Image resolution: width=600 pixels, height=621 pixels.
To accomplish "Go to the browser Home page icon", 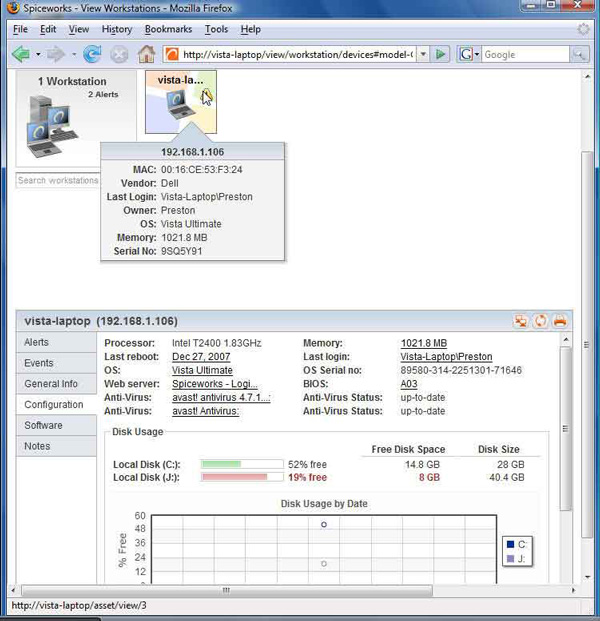I will pyautogui.click(x=146, y=54).
